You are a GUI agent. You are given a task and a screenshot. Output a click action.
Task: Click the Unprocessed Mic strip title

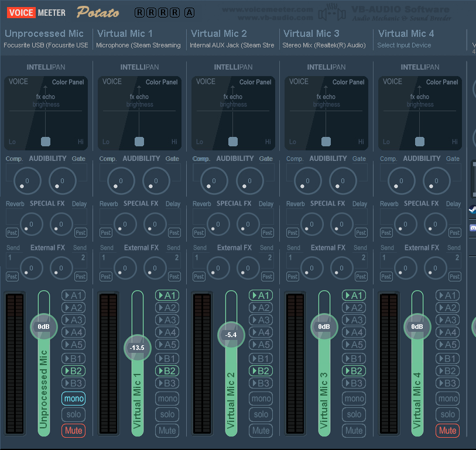44,33
